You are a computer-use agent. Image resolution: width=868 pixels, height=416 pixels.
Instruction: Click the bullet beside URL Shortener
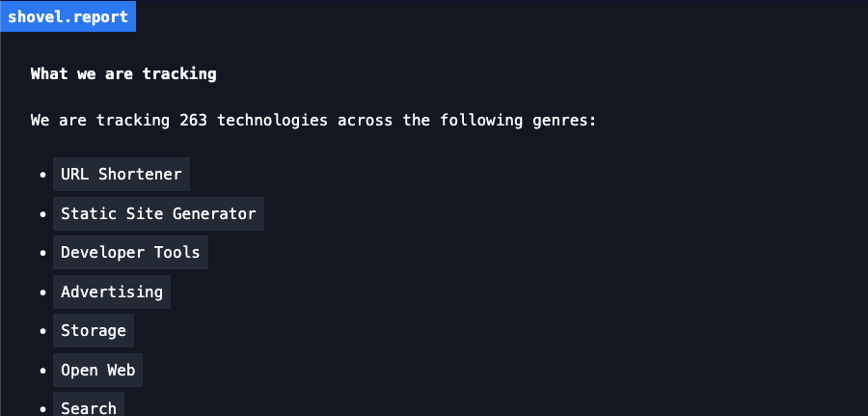(43, 175)
